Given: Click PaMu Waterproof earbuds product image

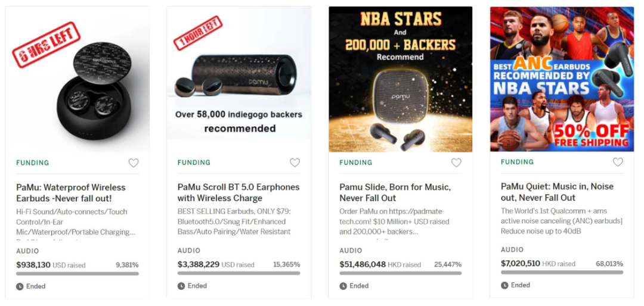Looking at the screenshot, I should (x=77, y=79).
